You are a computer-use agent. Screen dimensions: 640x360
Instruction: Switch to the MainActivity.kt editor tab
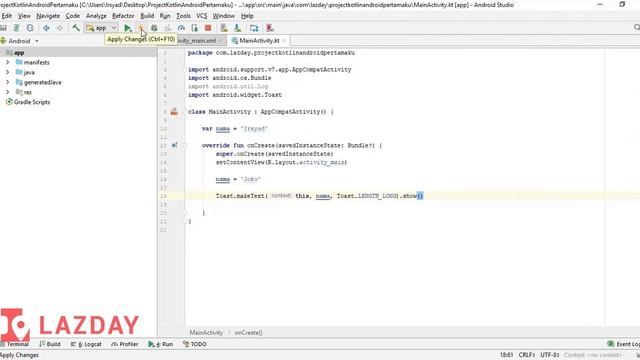tap(259, 40)
